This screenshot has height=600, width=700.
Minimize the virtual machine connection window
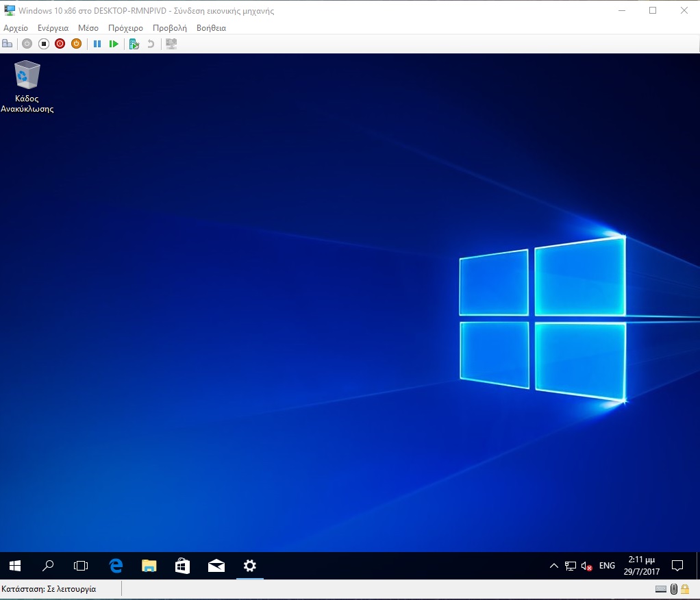tap(621, 10)
